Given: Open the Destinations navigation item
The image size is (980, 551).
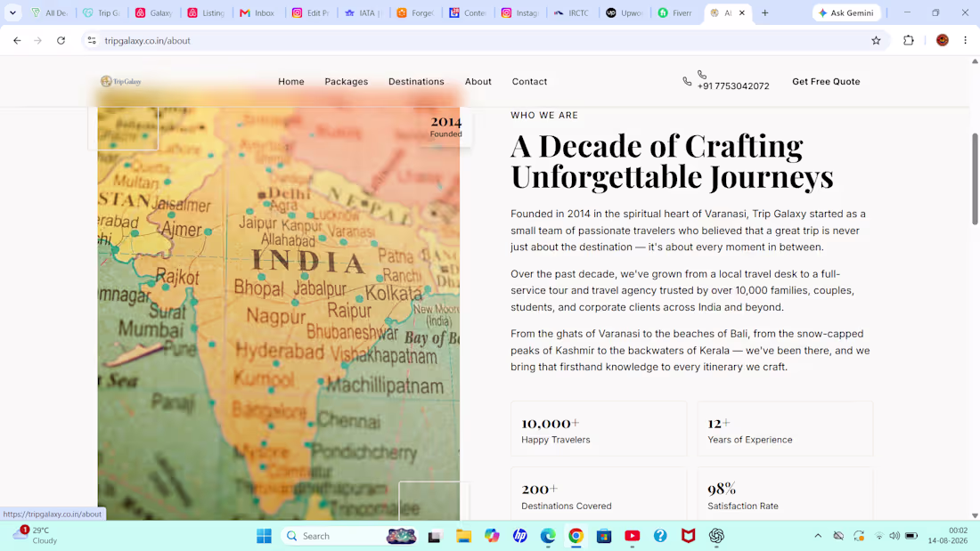Looking at the screenshot, I should coord(416,81).
